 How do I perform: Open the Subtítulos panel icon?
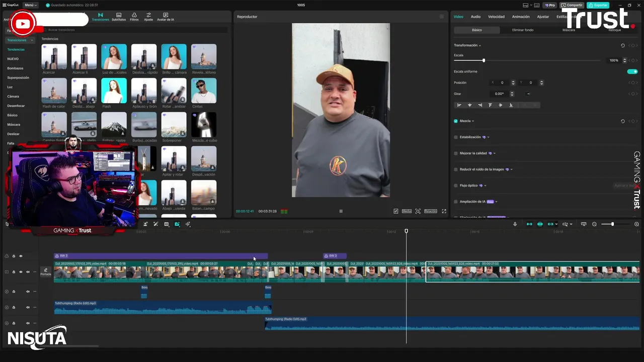[x=119, y=17]
